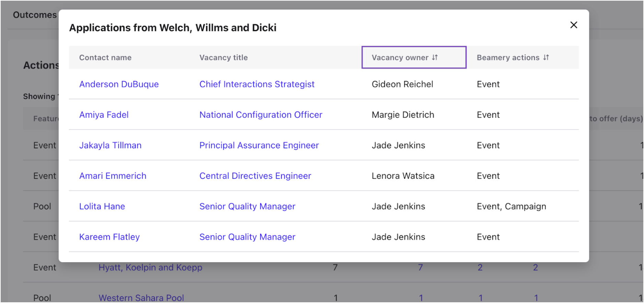644x304 pixels.
Task: Open Kareem Flatley's Senior Quality Manager vacancy
Action: (x=247, y=237)
